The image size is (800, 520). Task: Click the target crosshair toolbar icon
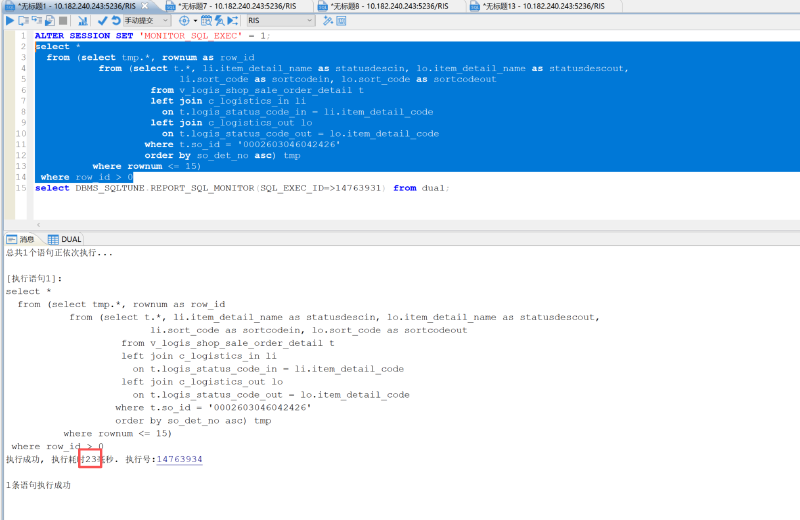[x=184, y=20]
